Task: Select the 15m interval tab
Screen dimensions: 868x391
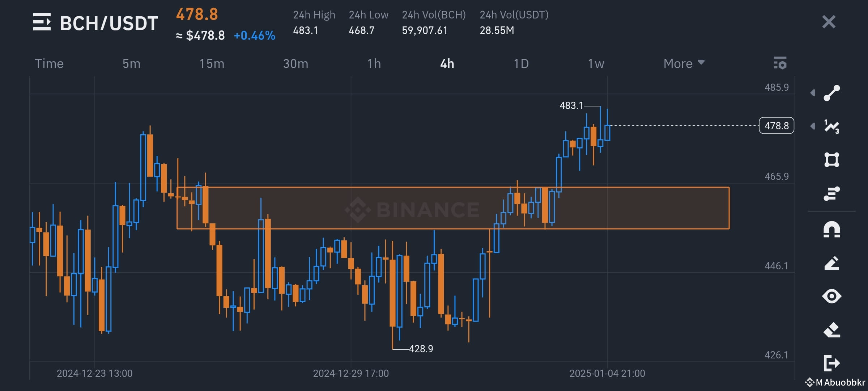Action: pos(212,63)
